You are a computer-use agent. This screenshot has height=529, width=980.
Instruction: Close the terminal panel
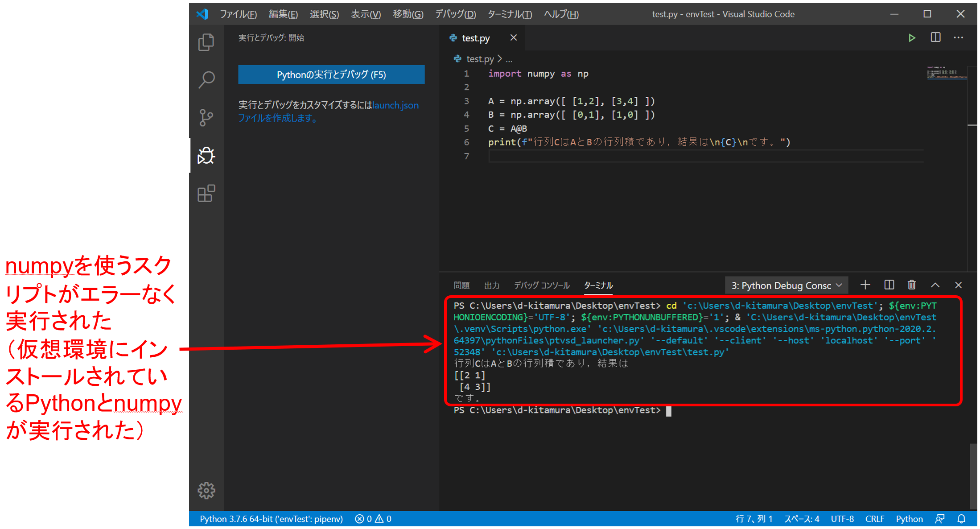tap(958, 285)
